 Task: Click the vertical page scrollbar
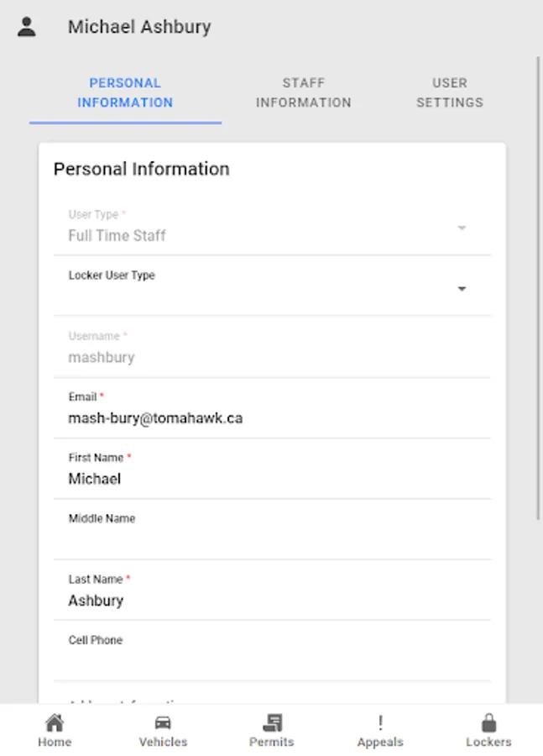[x=538, y=286]
